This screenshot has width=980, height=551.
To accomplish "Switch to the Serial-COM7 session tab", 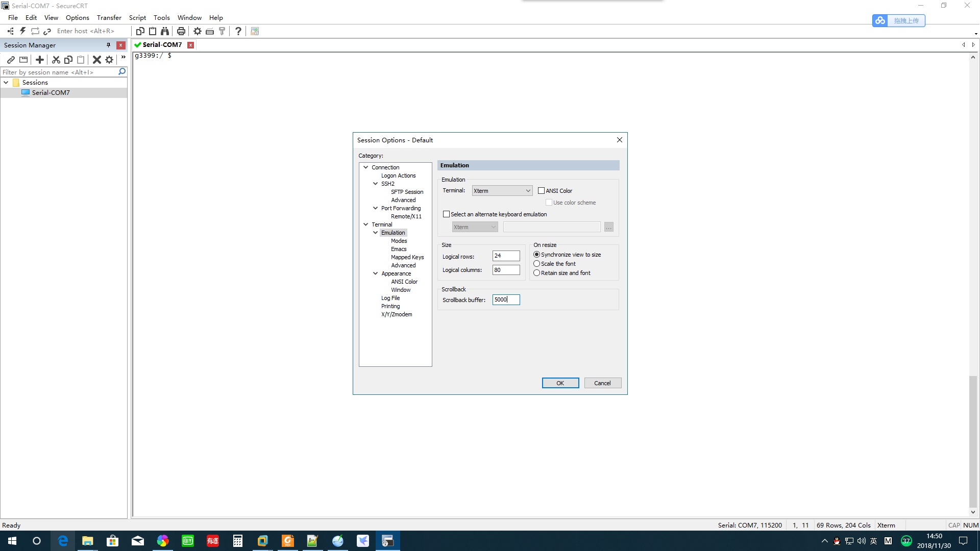I will coord(162,44).
